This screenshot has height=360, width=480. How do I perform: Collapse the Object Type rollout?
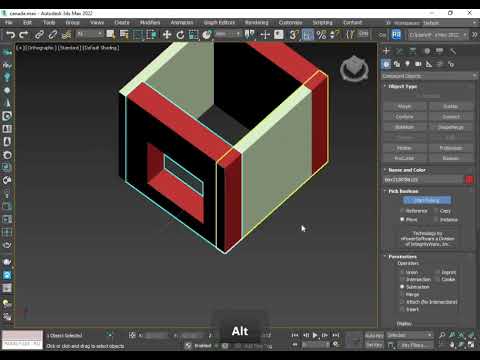tap(403, 86)
